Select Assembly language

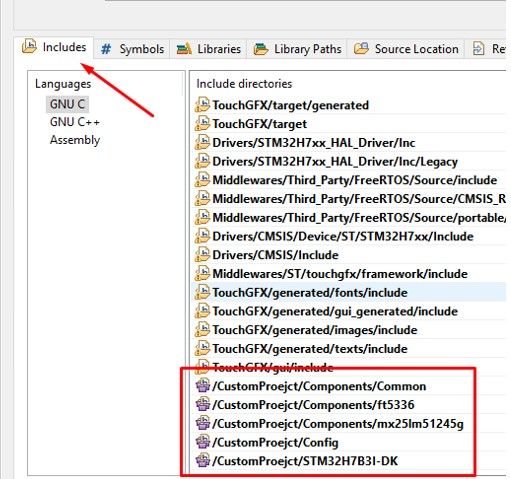pyautogui.click(x=75, y=140)
